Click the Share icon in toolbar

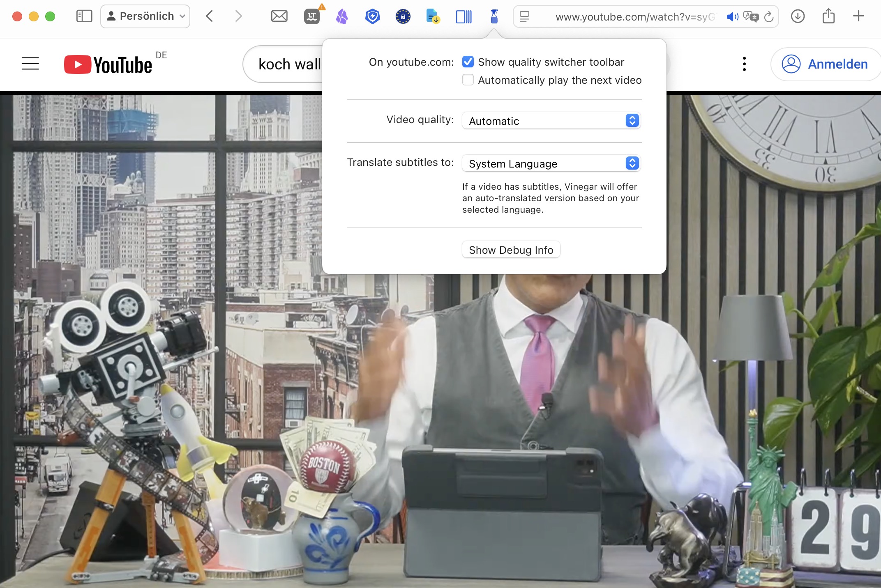pos(828,16)
